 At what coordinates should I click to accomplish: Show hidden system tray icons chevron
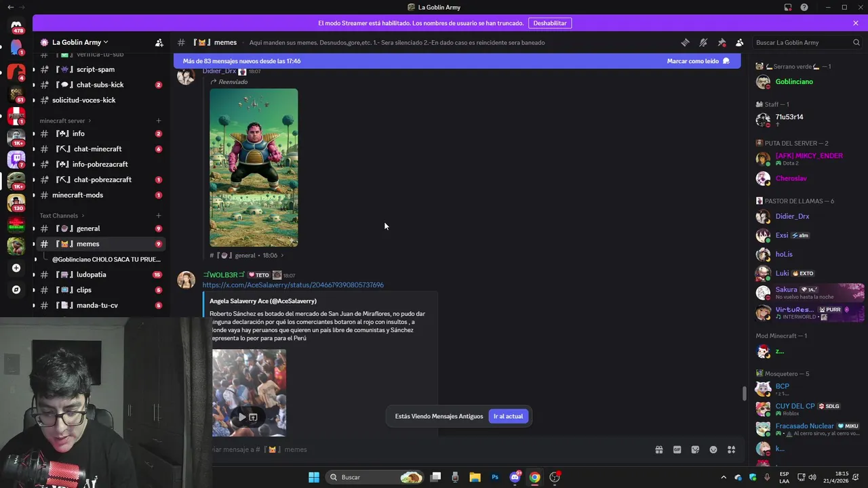pyautogui.click(x=723, y=477)
